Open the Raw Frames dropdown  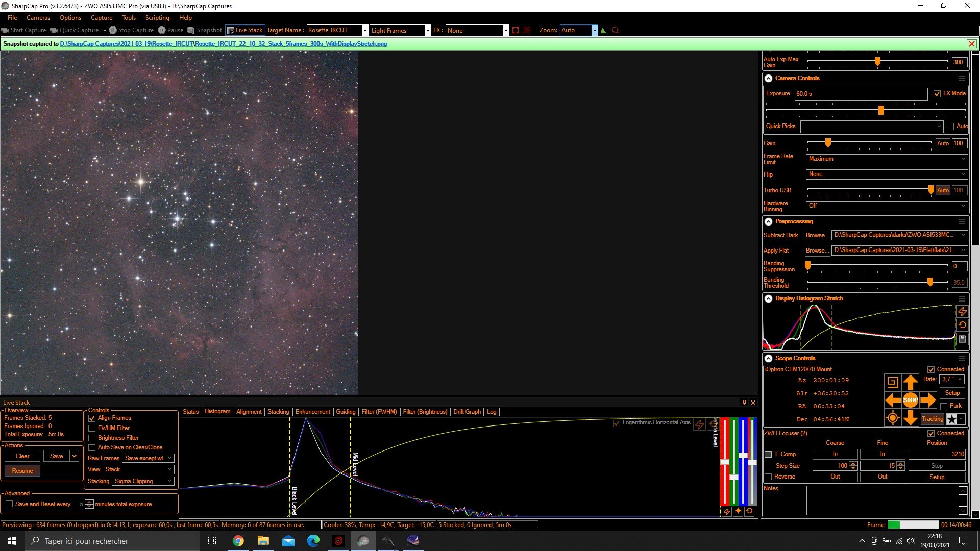pyautogui.click(x=148, y=458)
